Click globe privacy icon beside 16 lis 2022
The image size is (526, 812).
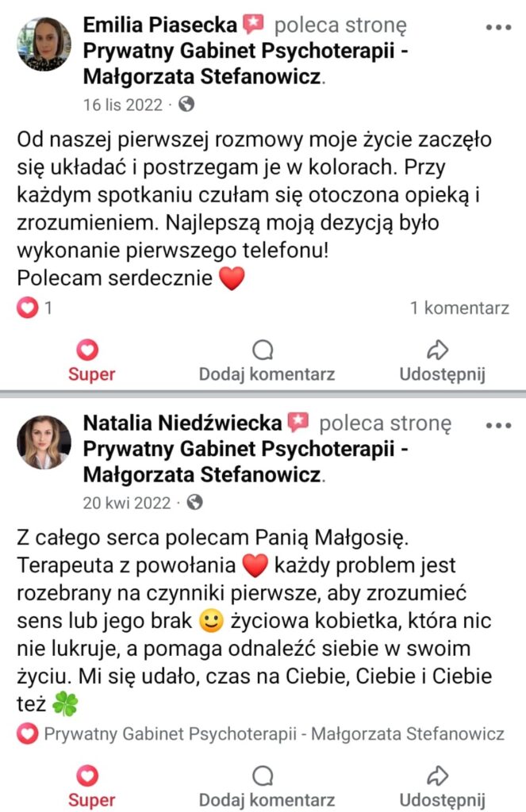pos(186,104)
